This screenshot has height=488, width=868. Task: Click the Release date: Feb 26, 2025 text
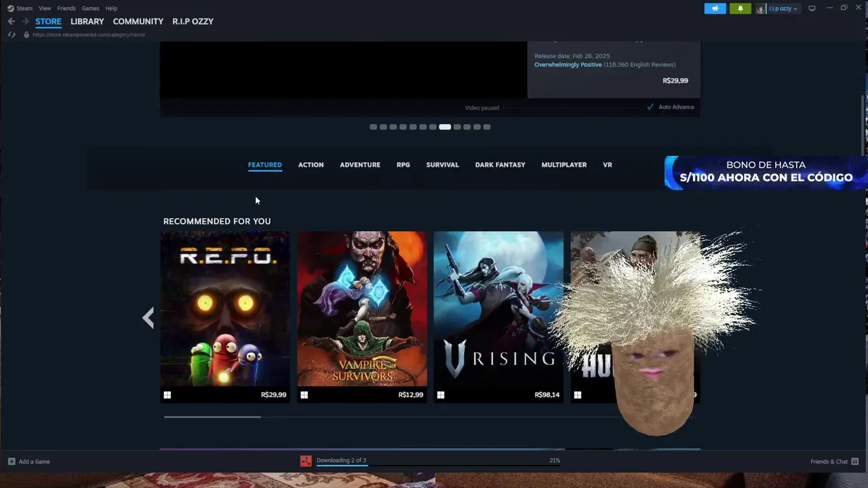[572, 56]
